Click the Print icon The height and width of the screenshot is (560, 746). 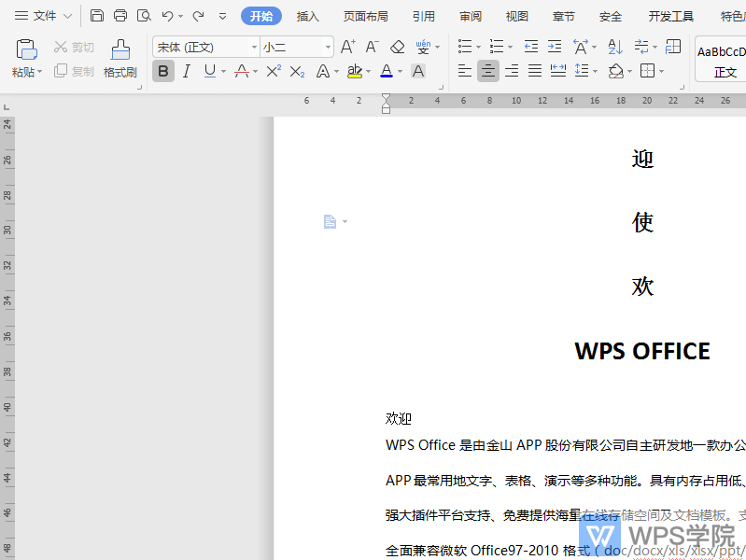point(120,16)
